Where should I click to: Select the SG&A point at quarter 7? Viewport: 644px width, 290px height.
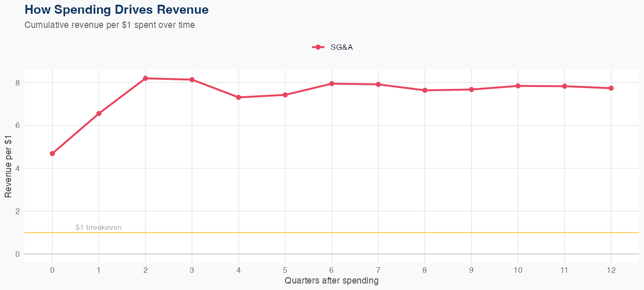(378, 84)
